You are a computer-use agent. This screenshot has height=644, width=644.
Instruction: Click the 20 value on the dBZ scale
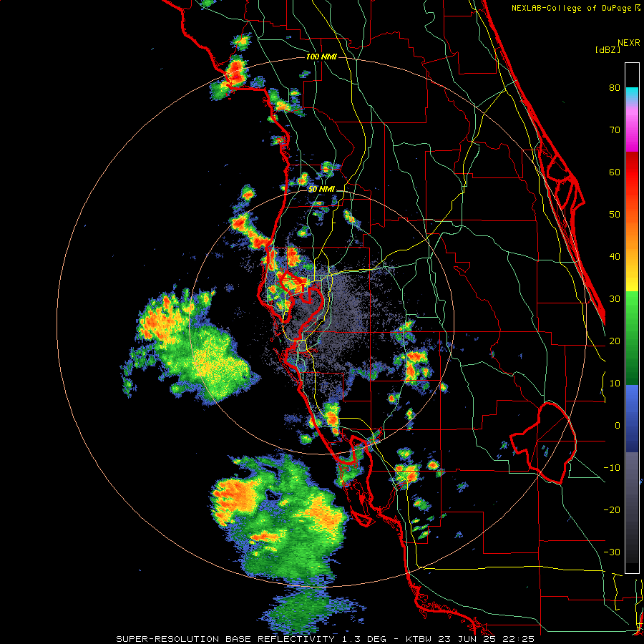(x=615, y=341)
